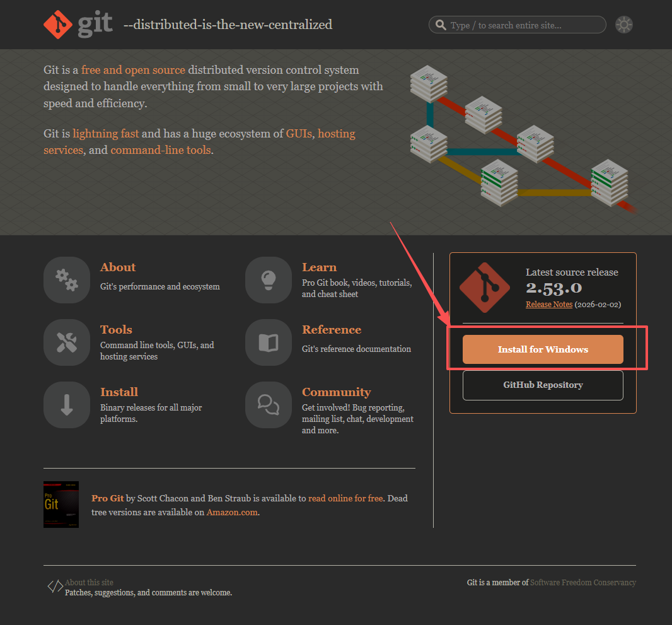Image resolution: width=672 pixels, height=625 pixels.
Task: Click the Tools wrench icon
Action: tap(67, 342)
